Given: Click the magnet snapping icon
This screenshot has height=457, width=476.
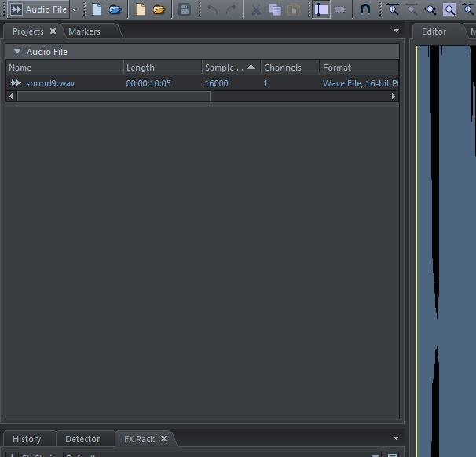Looking at the screenshot, I should (x=365, y=9).
